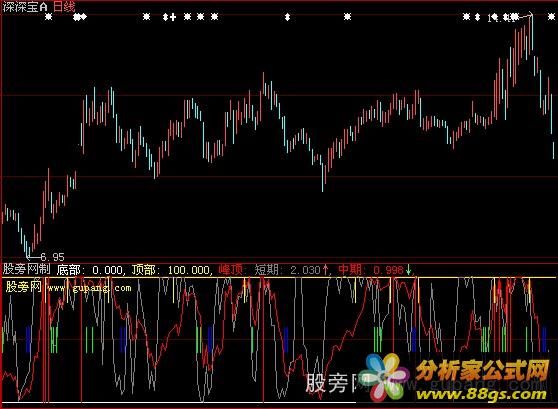Click the rightmost star marker in the top row
Image resolution: width=558 pixels, height=409 pixels.
click(551, 17)
